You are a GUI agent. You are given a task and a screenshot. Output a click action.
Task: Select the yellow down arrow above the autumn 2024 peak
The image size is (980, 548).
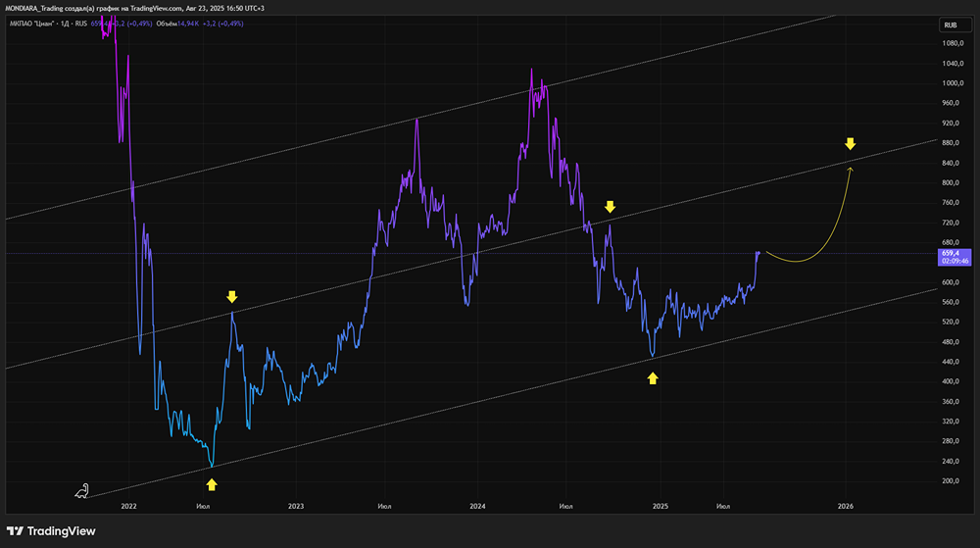[x=610, y=207]
